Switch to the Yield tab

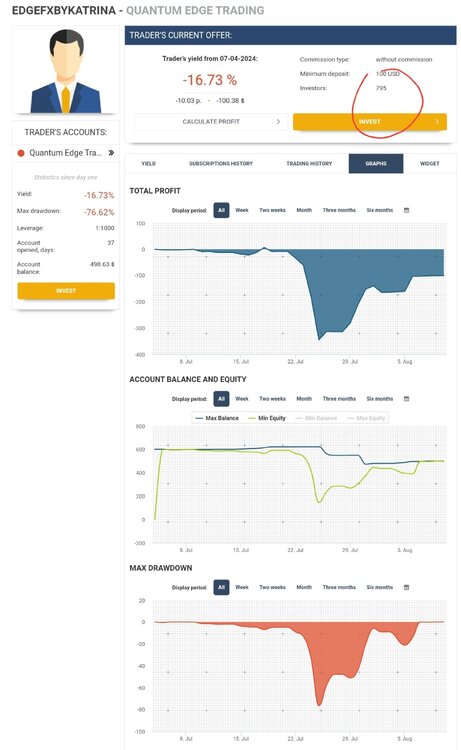pyautogui.click(x=148, y=164)
